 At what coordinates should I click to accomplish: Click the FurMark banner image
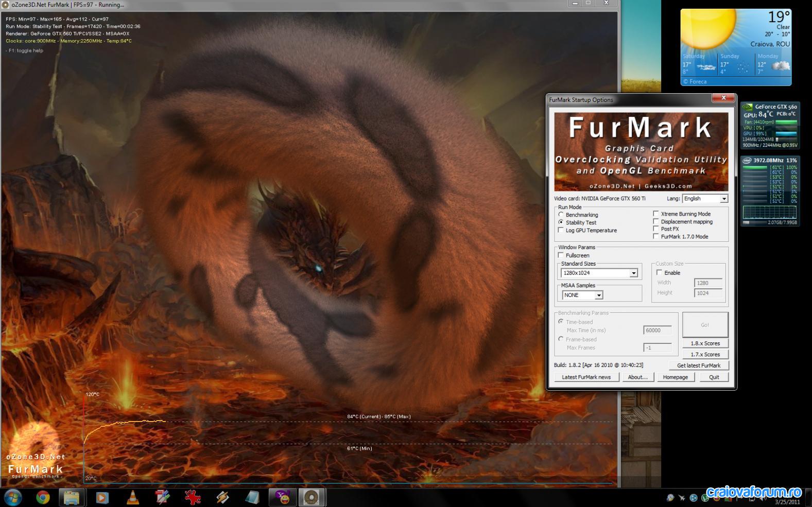641,152
